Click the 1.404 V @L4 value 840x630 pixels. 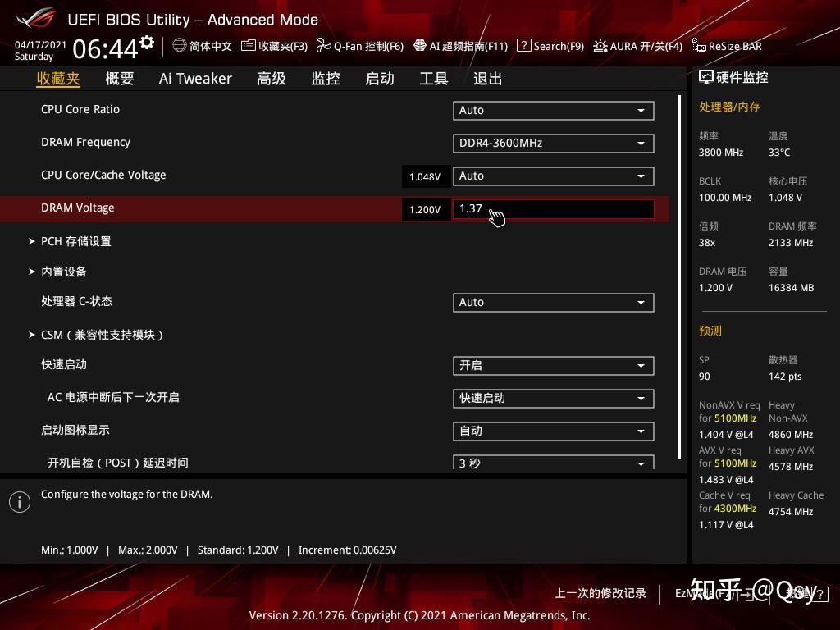(727, 435)
